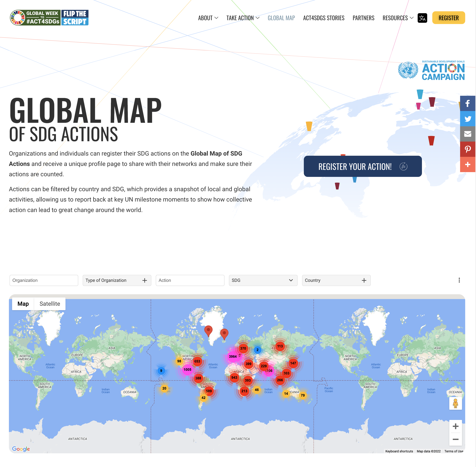Open the Twitter sharing icon
This screenshot has width=476, height=467.
tap(468, 119)
